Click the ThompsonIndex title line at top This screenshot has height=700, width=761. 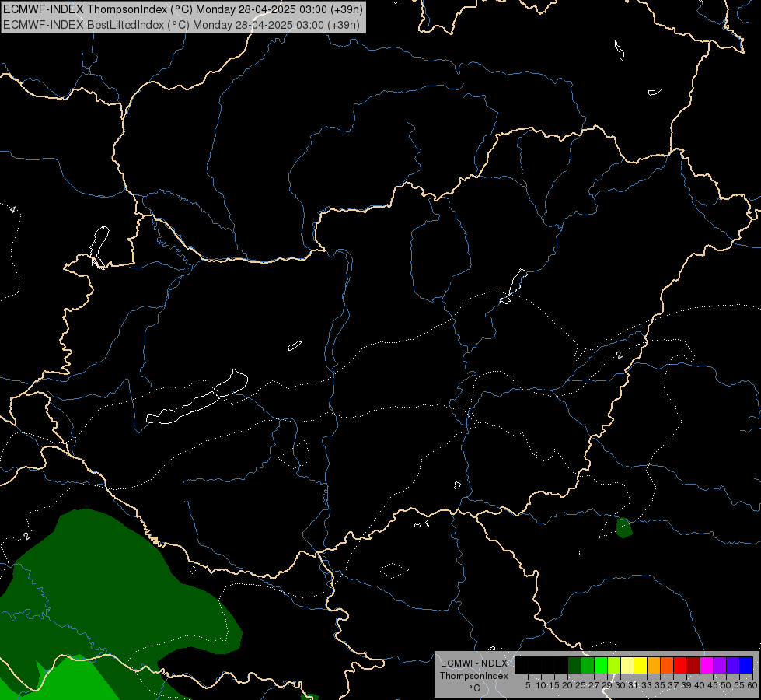[183, 9]
